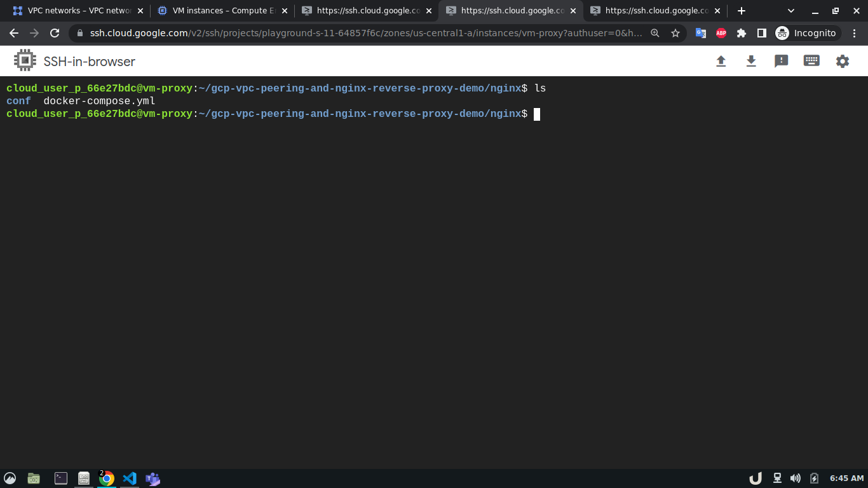The image size is (868, 488).
Task: Open the taskbar file manager folder icon
Action: 34,478
